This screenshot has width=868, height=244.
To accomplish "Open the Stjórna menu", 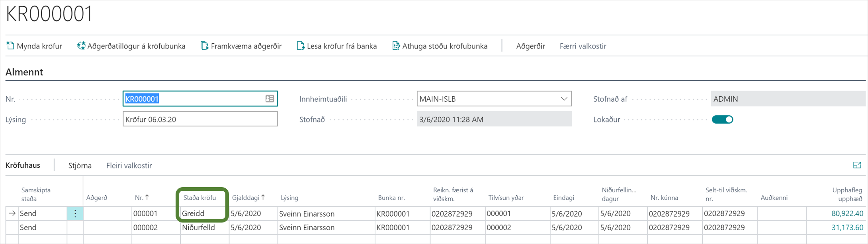I will coord(80,166).
